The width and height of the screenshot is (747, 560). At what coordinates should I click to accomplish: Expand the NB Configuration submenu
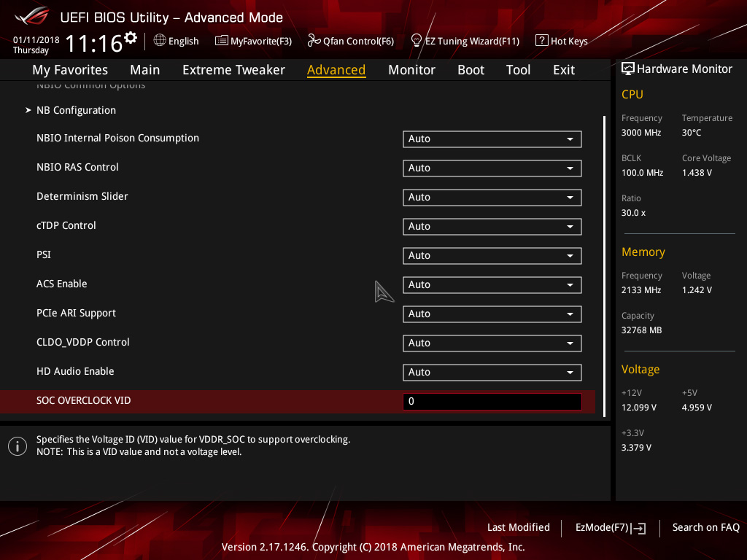76,110
